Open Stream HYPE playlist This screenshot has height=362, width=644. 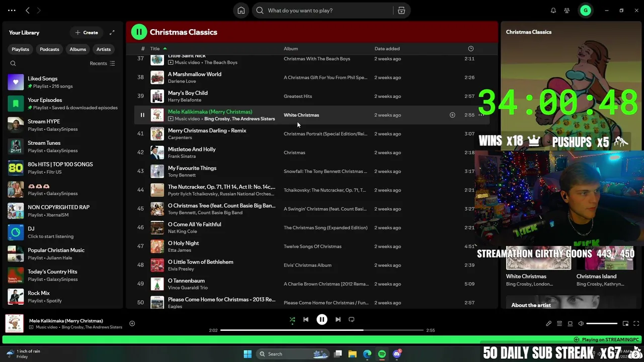click(x=63, y=125)
